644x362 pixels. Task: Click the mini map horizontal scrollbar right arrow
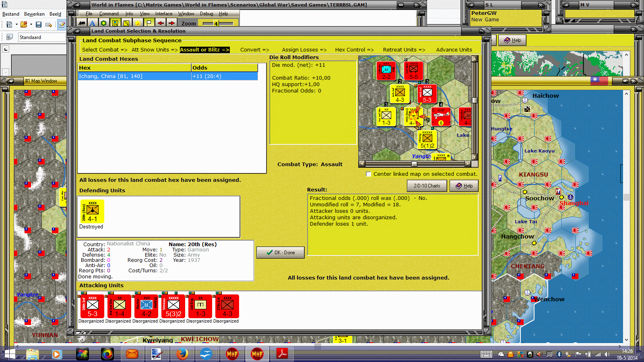tap(468, 164)
